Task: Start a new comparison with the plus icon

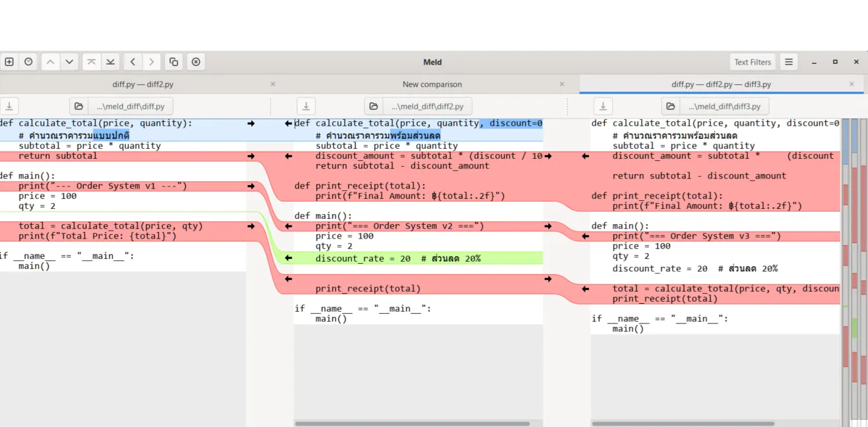Action: [9, 62]
